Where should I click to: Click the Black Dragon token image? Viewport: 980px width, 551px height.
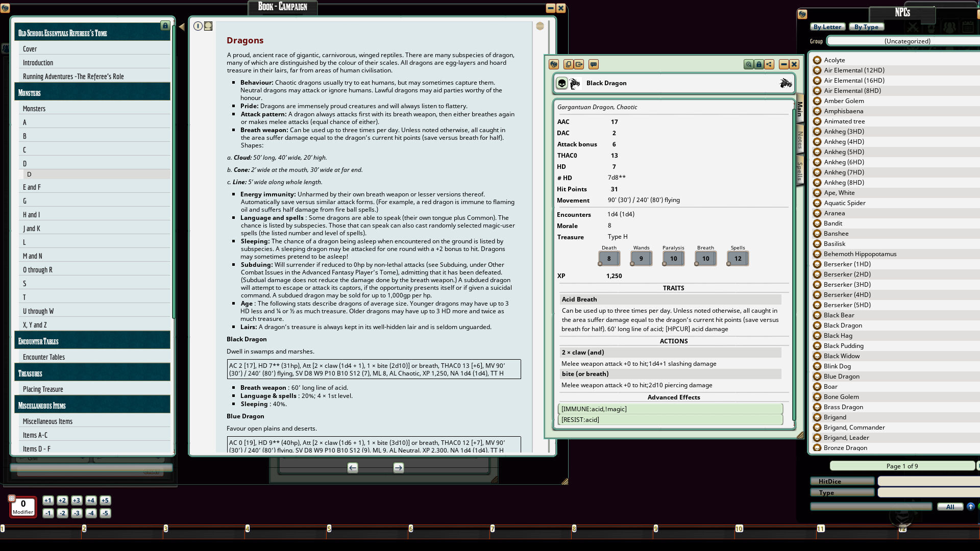coord(575,83)
